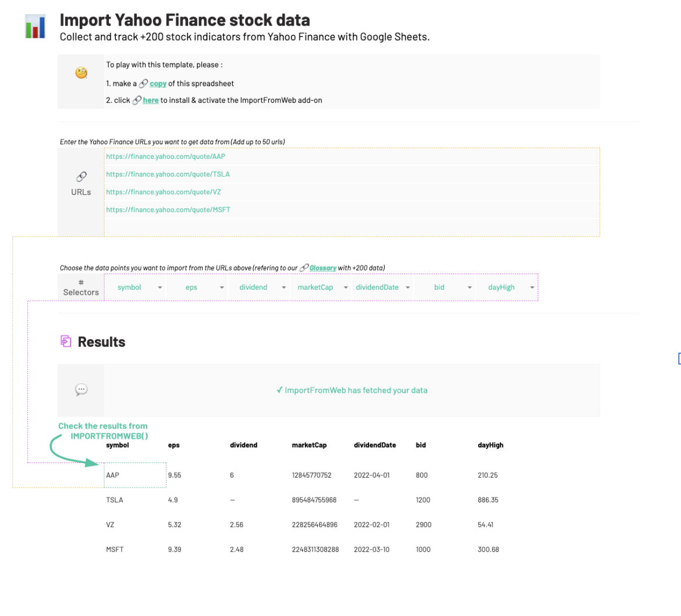Open the dividendDate selector dropdown
Image resolution: width=681 pixels, height=616 pixels.
click(407, 287)
